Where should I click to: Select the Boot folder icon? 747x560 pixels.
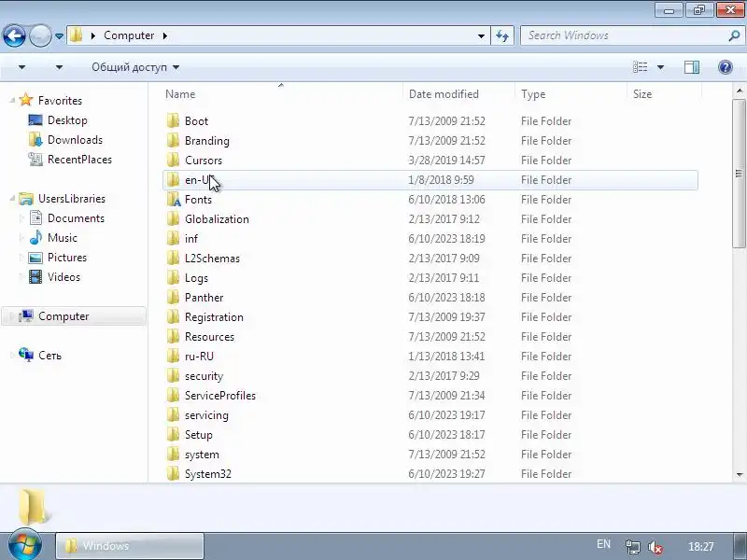(173, 120)
